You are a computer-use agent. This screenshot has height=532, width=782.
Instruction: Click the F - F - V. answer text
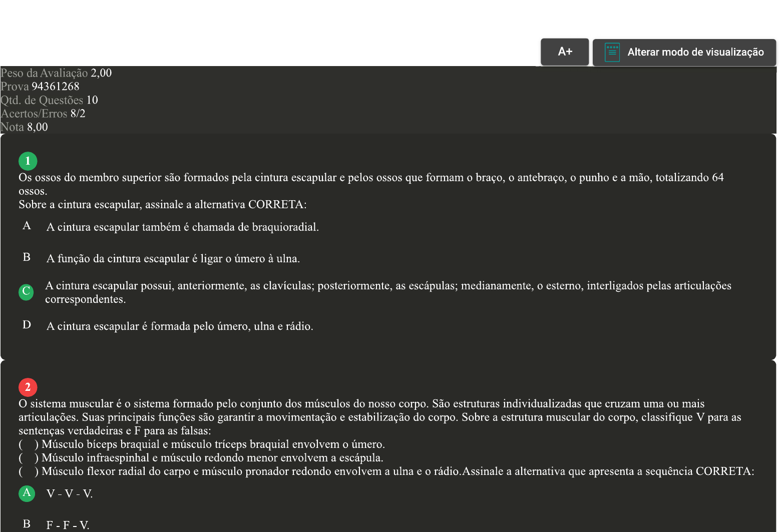coord(68,525)
